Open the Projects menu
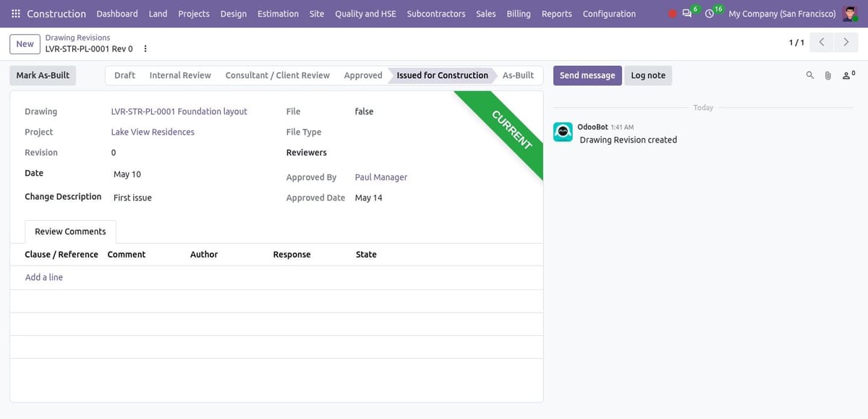 click(x=194, y=14)
